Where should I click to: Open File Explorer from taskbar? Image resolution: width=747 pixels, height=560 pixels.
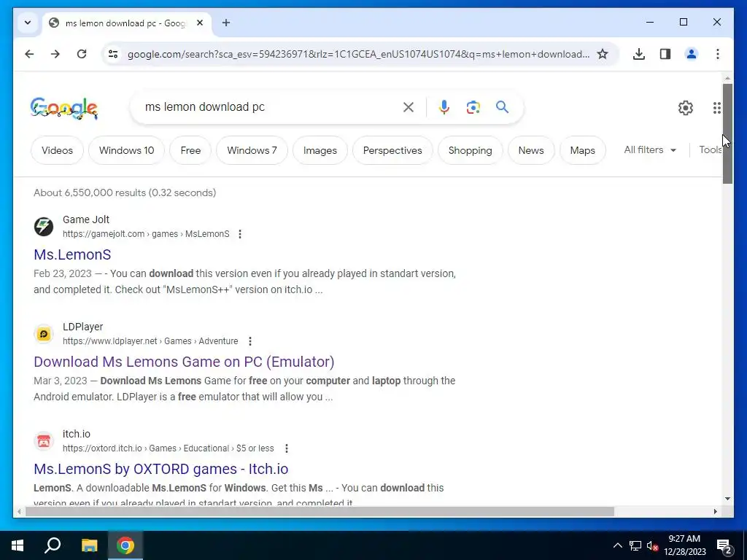(x=89, y=545)
